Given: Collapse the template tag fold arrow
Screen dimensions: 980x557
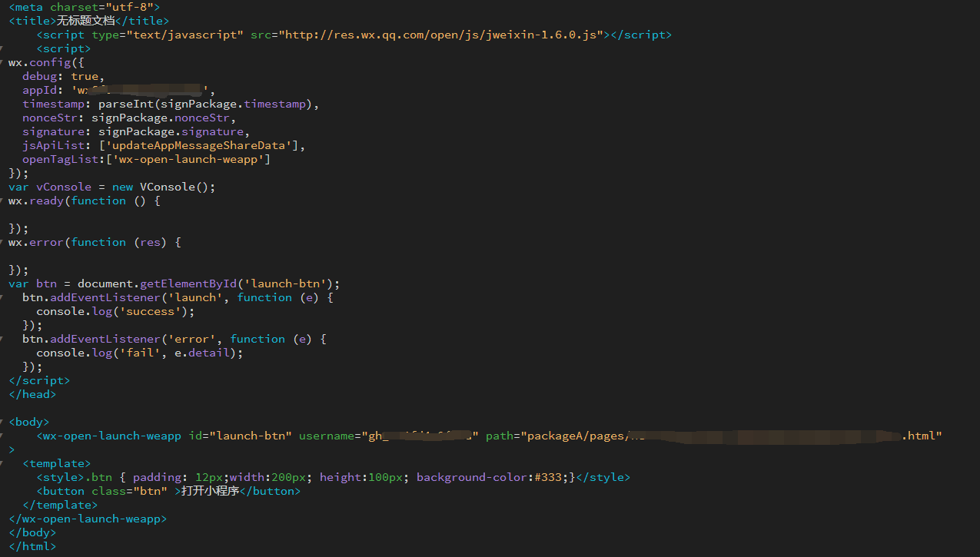Looking at the screenshot, I should [x=3, y=464].
